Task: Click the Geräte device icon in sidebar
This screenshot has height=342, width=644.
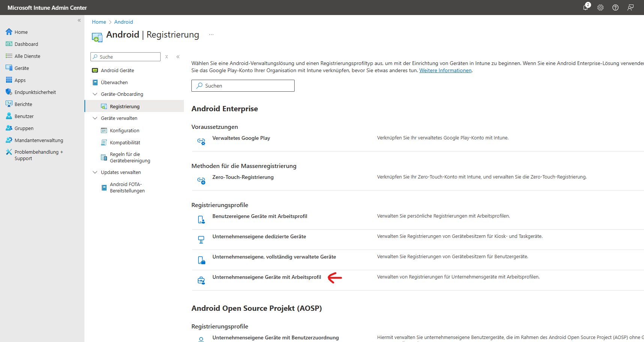Action: (x=9, y=68)
